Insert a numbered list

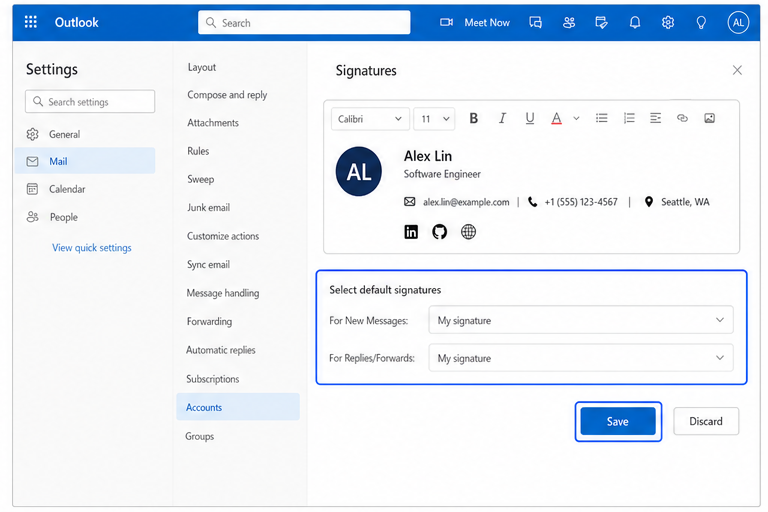pos(629,118)
